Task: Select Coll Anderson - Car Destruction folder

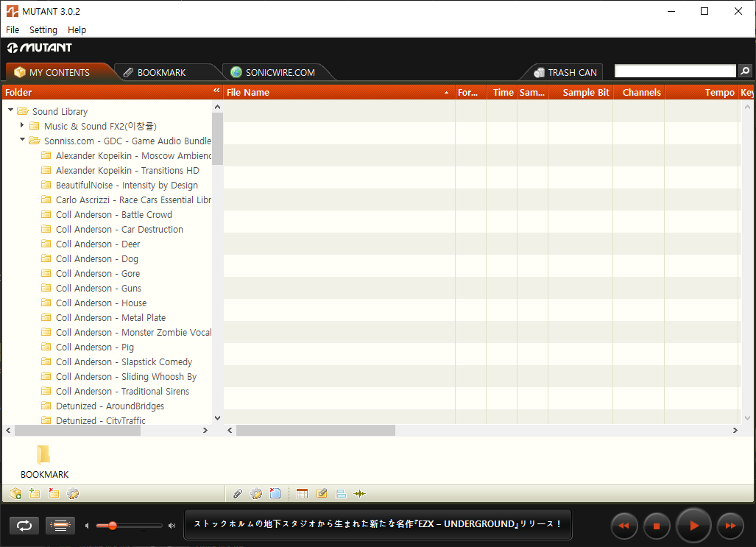Action: [119, 229]
